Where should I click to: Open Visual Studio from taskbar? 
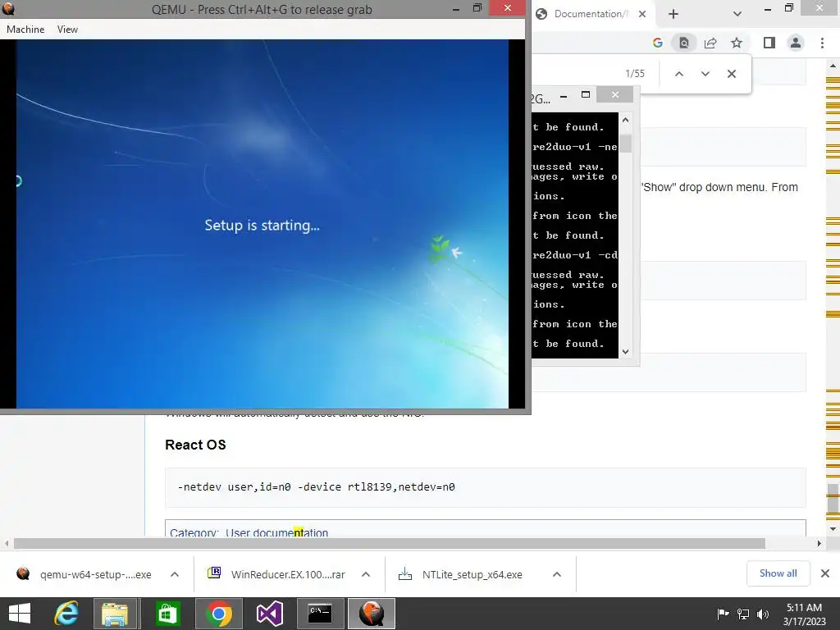point(269,614)
